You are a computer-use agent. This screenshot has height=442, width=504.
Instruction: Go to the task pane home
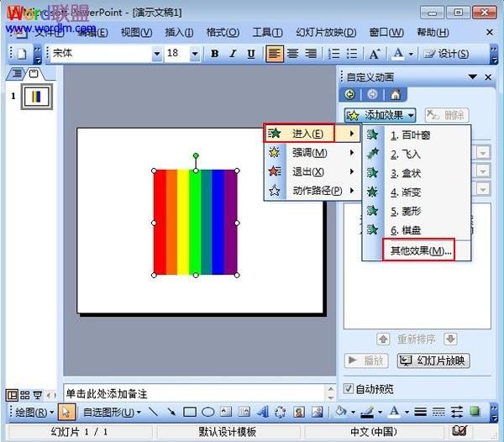[x=396, y=94]
